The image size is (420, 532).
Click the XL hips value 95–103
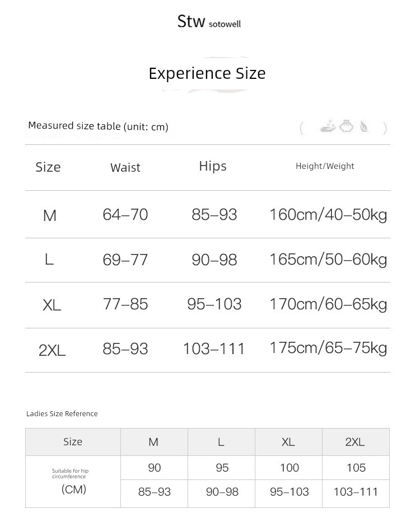(x=214, y=304)
